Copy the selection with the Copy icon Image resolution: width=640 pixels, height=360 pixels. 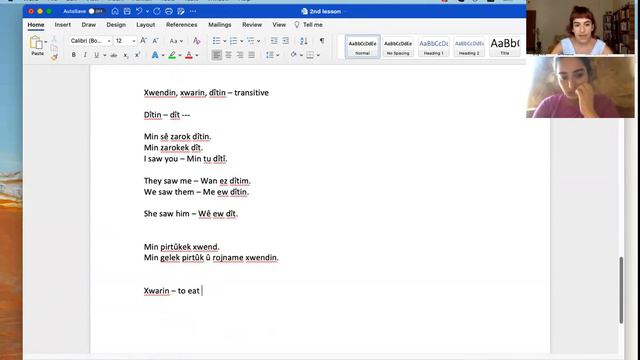[54, 48]
